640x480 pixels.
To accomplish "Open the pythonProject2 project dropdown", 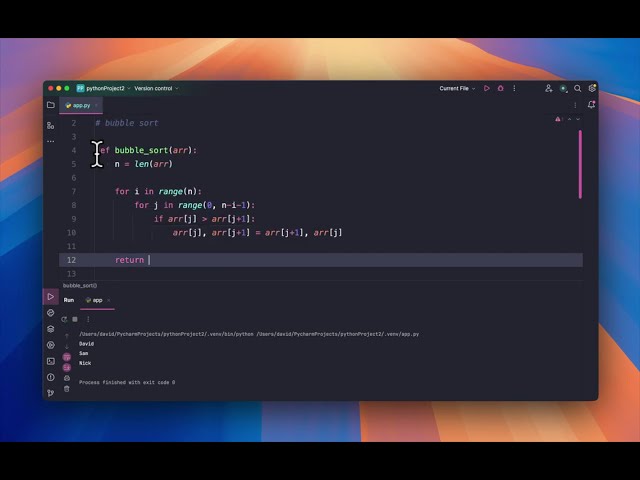I will [x=104, y=88].
